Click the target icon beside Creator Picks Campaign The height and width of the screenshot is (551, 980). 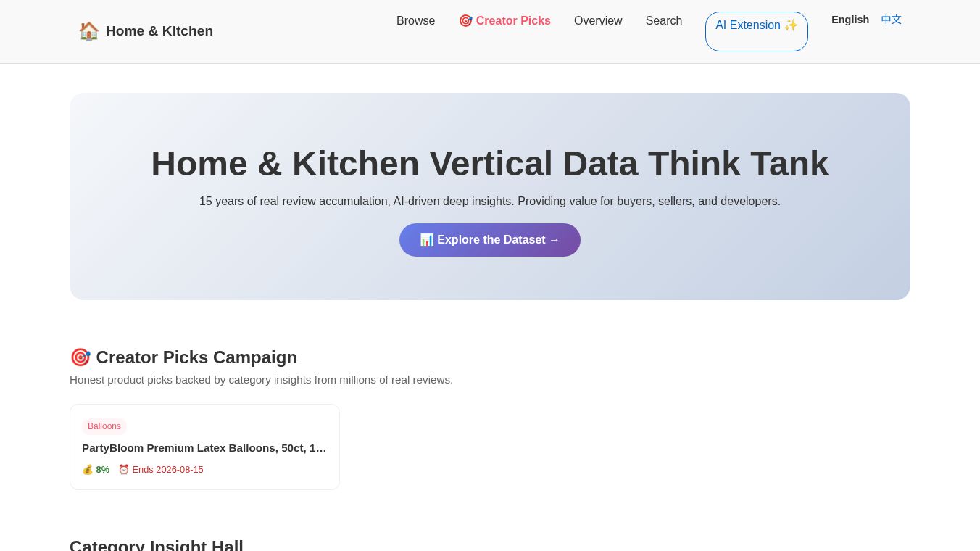coord(80,357)
